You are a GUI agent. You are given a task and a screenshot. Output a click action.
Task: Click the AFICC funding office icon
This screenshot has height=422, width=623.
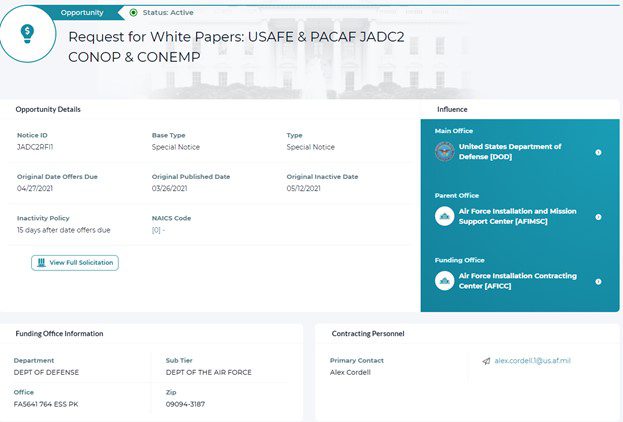tap(444, 281)
